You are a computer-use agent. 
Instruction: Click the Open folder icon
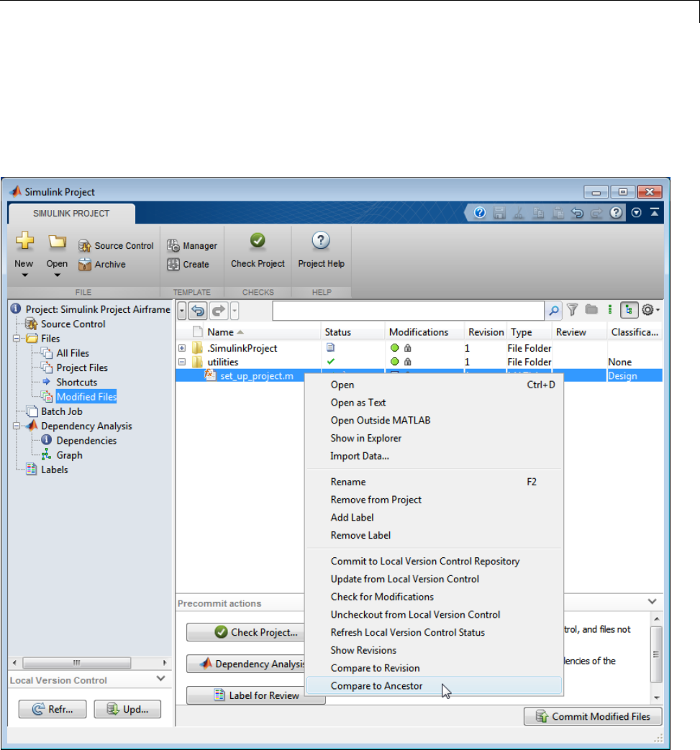[x=57, y=242]
